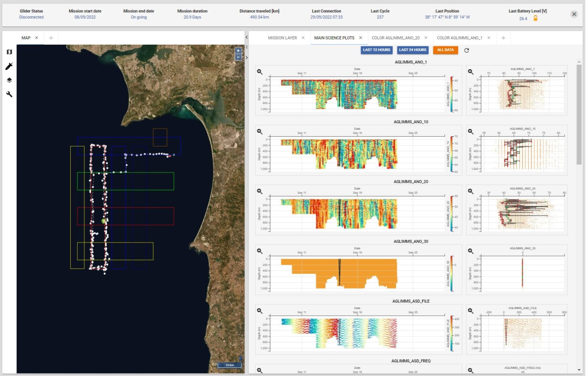Select the ALL DATA button

pos(445,50)
